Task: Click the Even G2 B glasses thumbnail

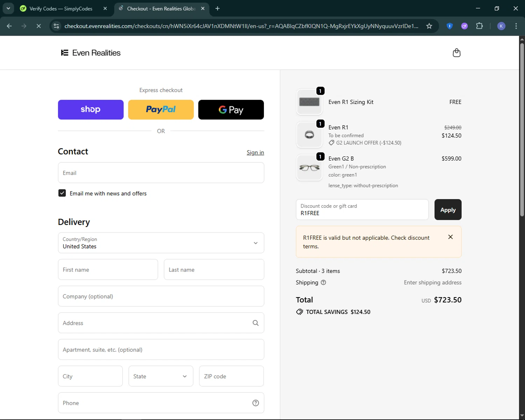Action: 309,168
